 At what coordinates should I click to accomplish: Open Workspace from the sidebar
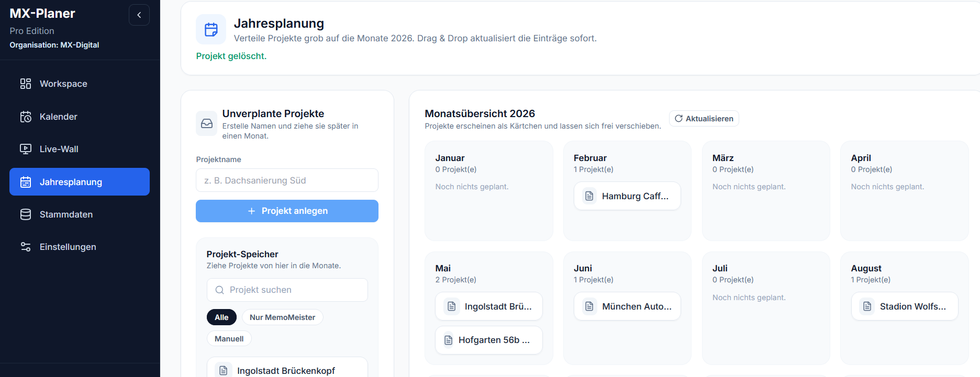(x=63, y=84)
